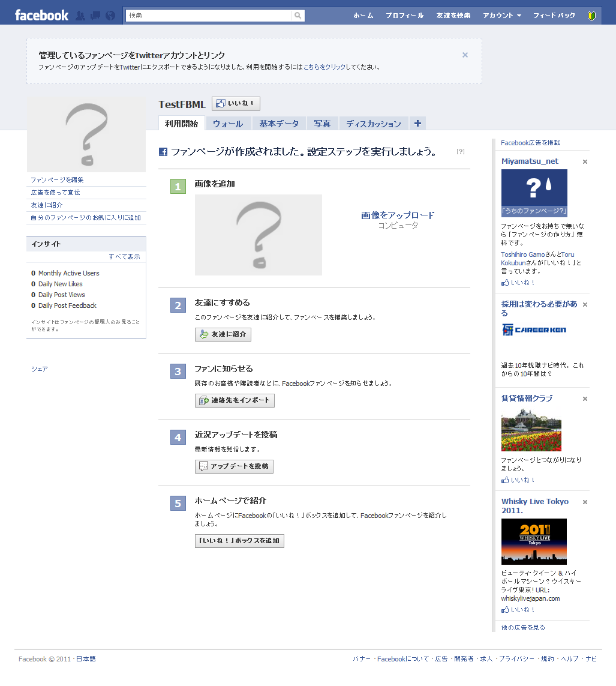Like Miyamatsu_net ad via thumbs-up
Screen dimensions: 616x686
coord(518,283)
